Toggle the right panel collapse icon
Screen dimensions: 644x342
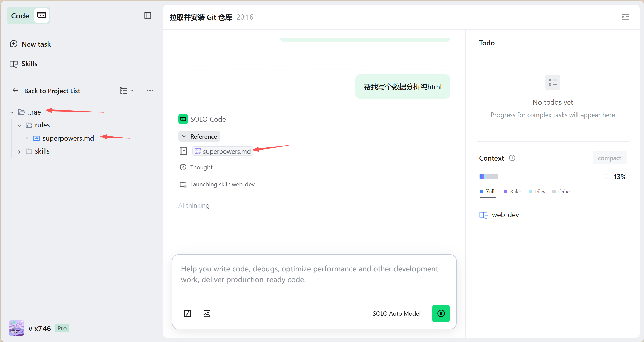tap(625, 17)
